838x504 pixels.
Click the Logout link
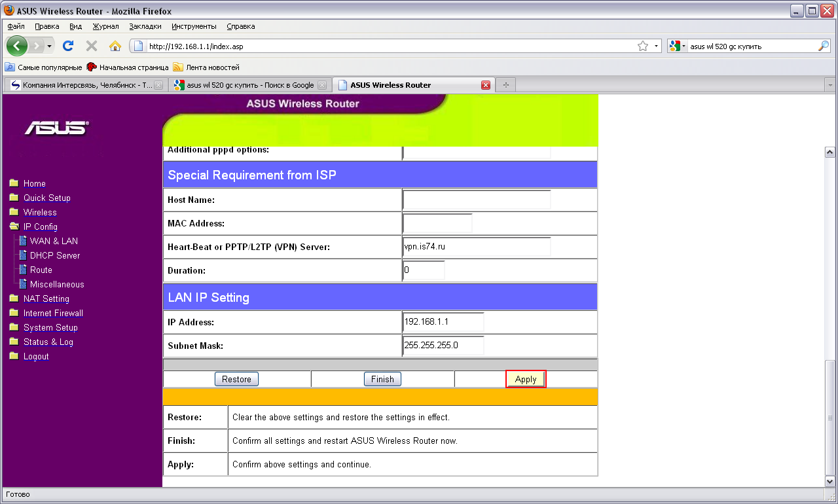36,357
